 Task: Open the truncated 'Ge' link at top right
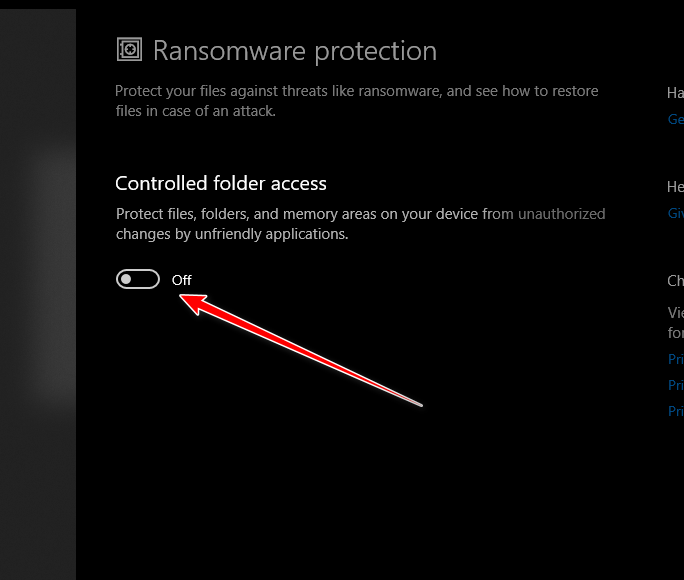click(675, 119)
